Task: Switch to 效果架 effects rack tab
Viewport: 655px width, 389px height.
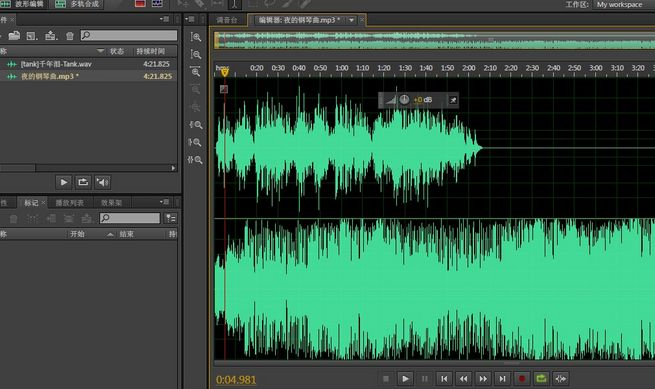Action: 111,203
